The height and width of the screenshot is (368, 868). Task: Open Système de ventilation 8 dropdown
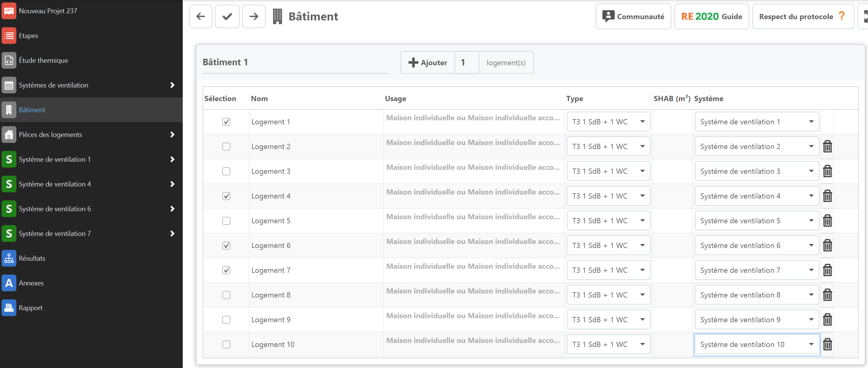[x=756, y=295]
